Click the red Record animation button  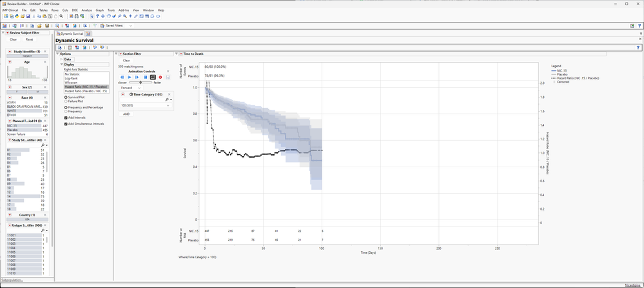(x=160, y=77)
